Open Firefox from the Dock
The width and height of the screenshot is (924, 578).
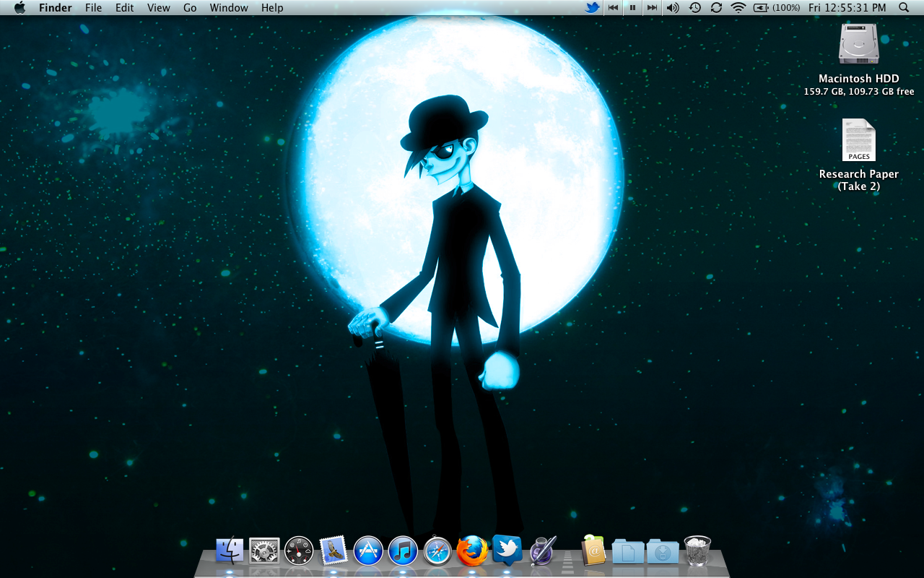click(x=472, y=551)
